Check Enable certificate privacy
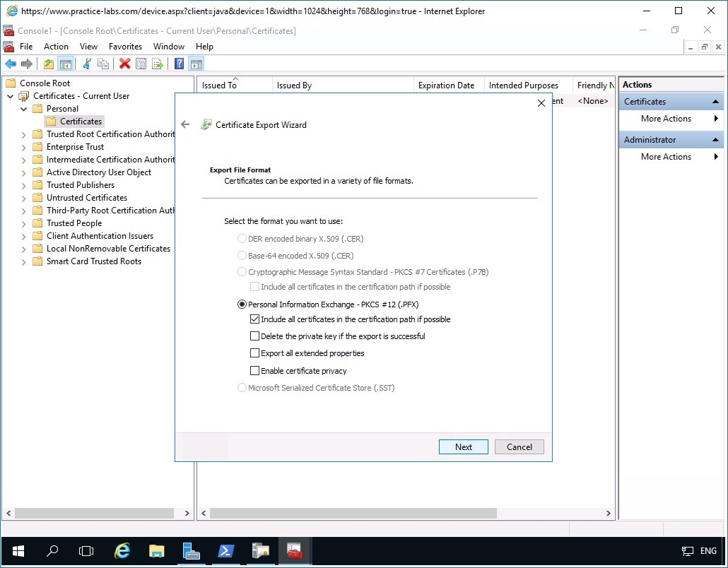Image resolution: width=728 pixels, height=568 pixels. click(x=254, y=370)
